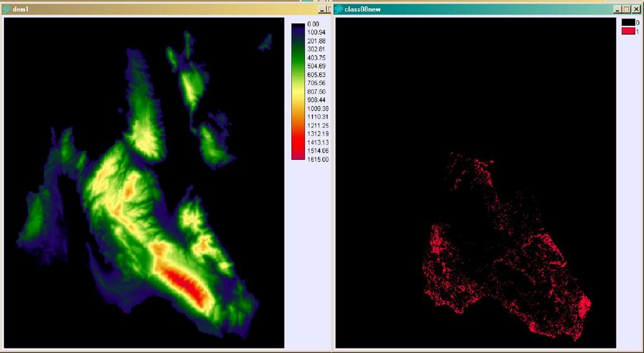Click the 908.44 legend value
The image size is (644, 353).
(316, 100)
